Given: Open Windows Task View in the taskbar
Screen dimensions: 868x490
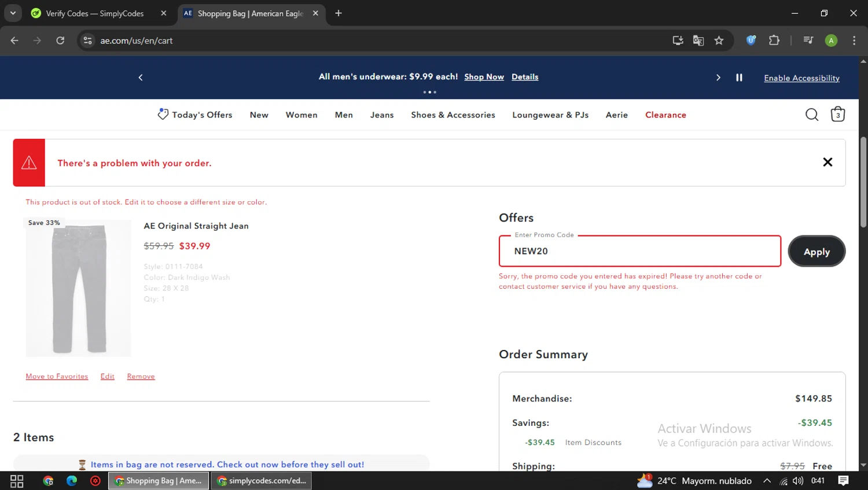Looking at the screenshot, I should (17, 481).
